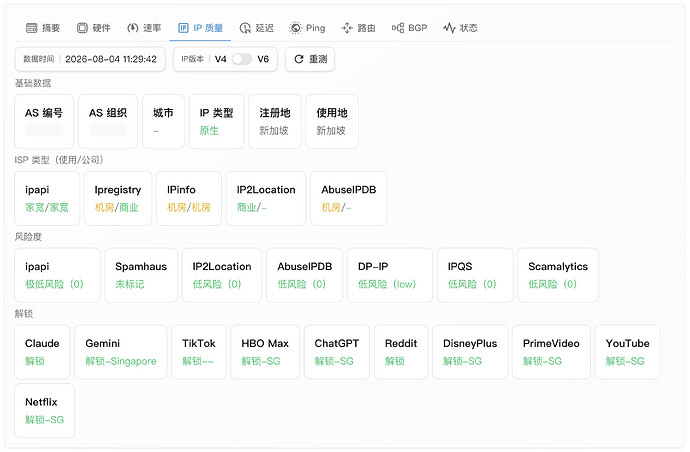
Task: Click the YouTube 解锁-SG card
Action: pos(628,352)
